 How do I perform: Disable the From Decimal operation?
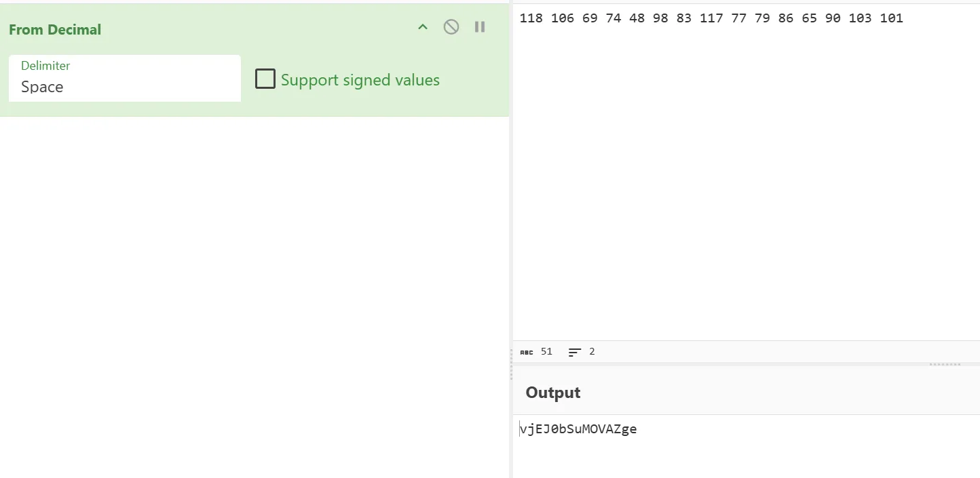tap(451, 27)
